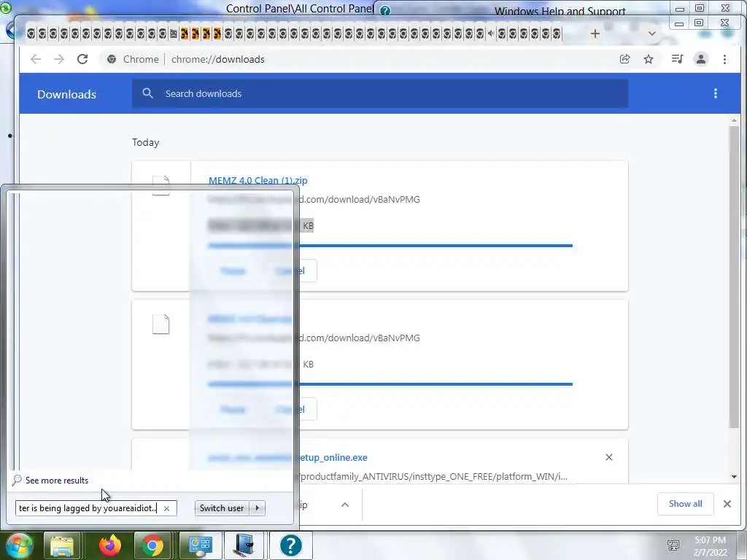Open the Chrome profile avatar
Screen dimensions: 747x560
click(x=701, y=59)
